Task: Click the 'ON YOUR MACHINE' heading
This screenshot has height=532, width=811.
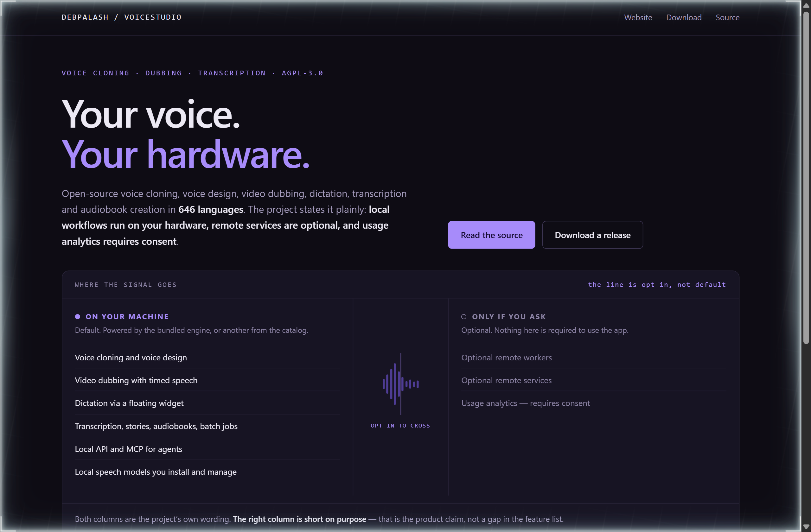Action: (x=127, y=316)
